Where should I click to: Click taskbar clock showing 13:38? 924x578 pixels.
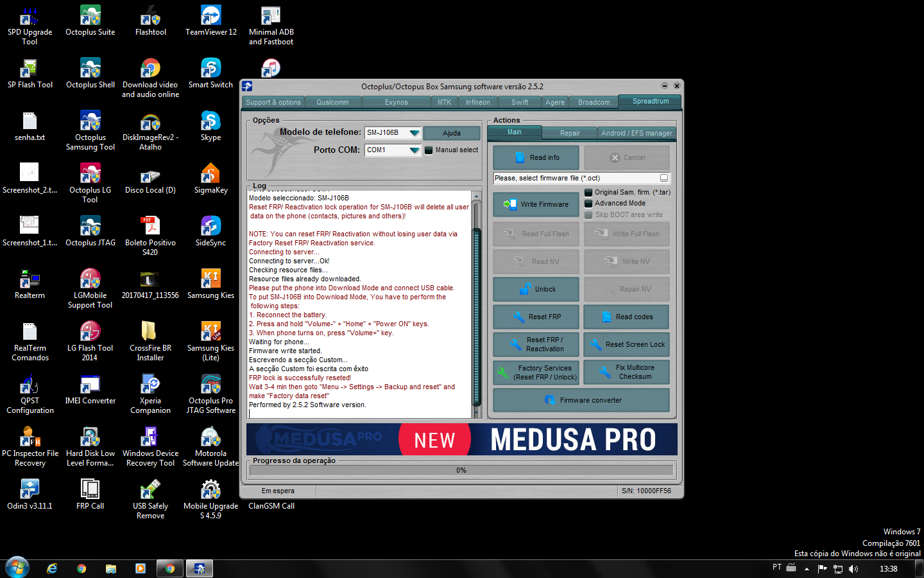coord(889,569)
